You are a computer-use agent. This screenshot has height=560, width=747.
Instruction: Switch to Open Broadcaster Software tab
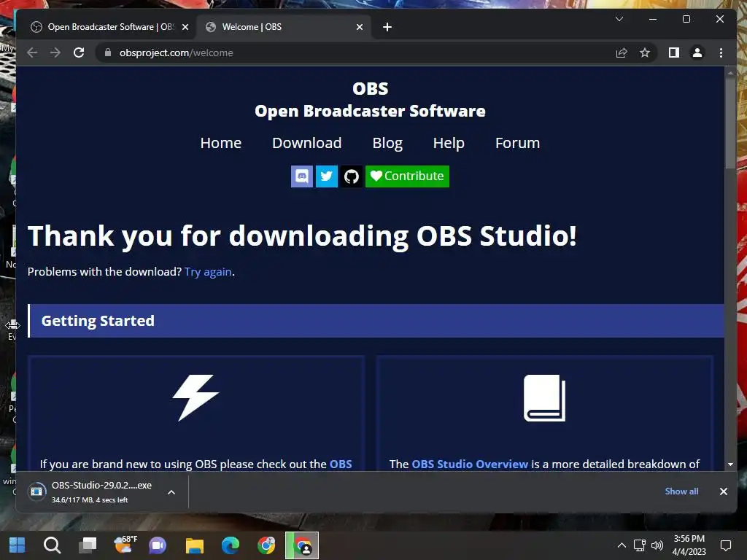coord(111,27)
